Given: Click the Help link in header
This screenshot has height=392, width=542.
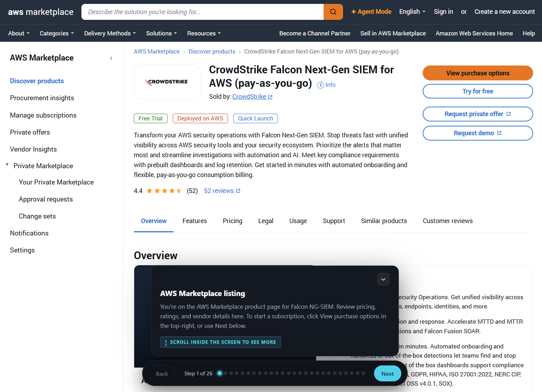Looking at the screenshot, I should click(529, 33).
